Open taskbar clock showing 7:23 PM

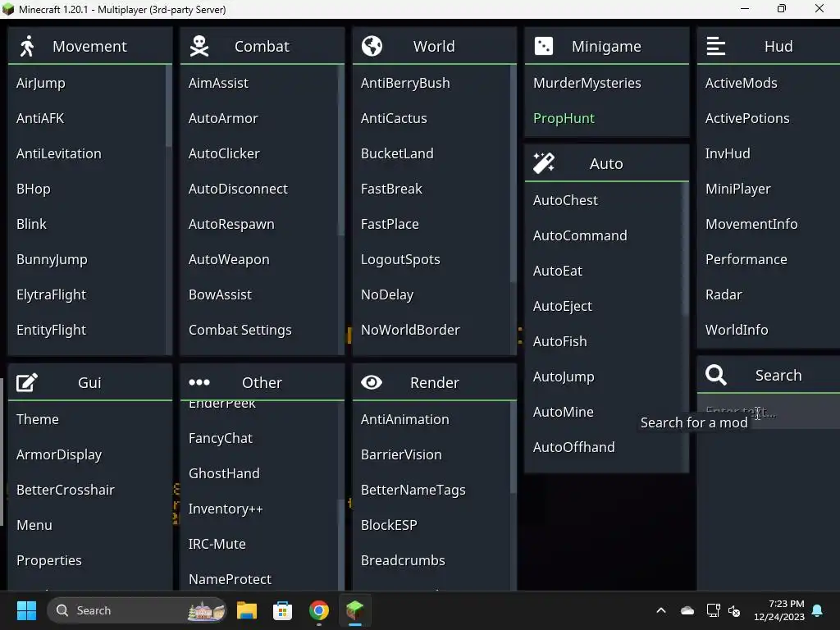coord(779,610)
